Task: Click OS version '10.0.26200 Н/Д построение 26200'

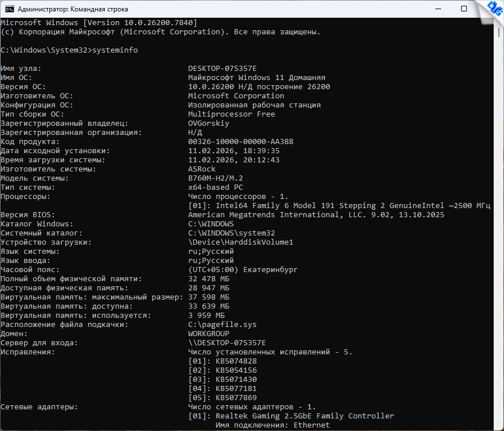Action: tap(259, 87)
